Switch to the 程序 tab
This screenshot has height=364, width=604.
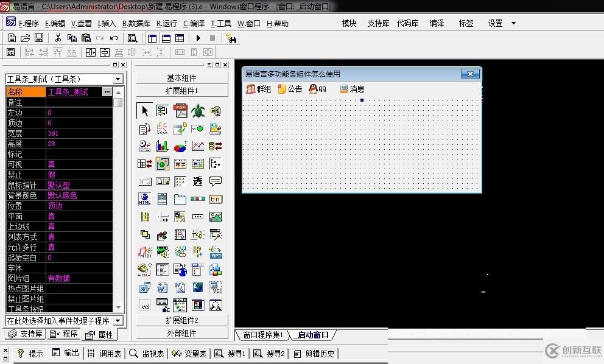tap(64, 334)
